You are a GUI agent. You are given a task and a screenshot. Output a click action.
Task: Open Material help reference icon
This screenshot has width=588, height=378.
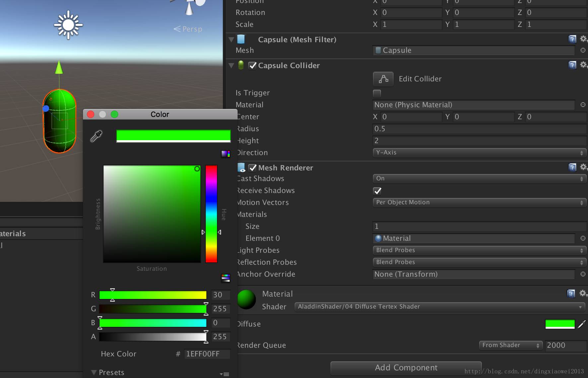tap(571, 293)
